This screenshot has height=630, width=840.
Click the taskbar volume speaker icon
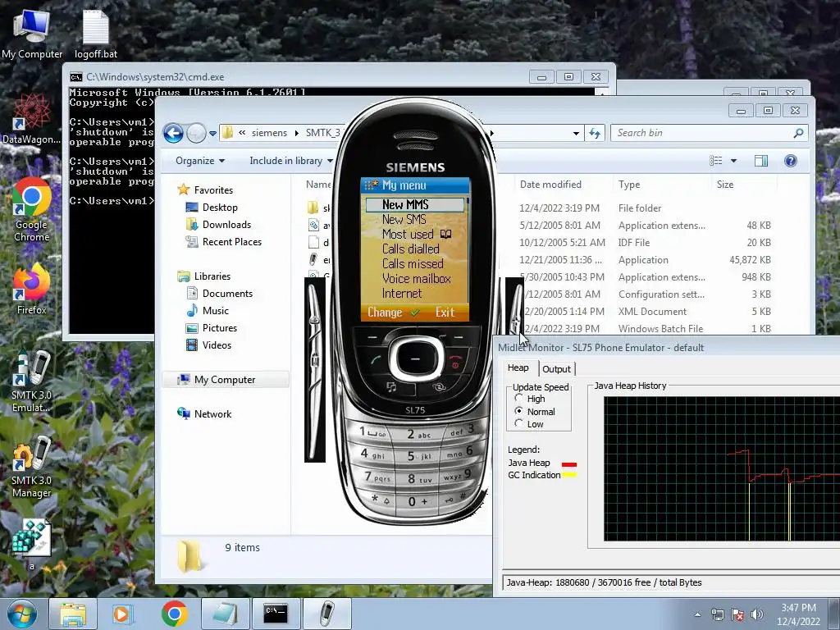(756, 614)
